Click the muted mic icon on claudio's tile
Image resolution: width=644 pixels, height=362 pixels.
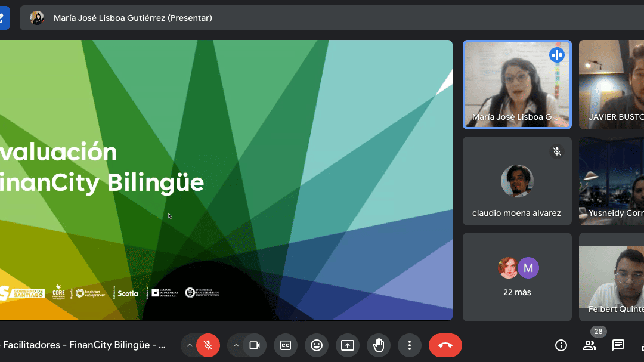point(557,151)
